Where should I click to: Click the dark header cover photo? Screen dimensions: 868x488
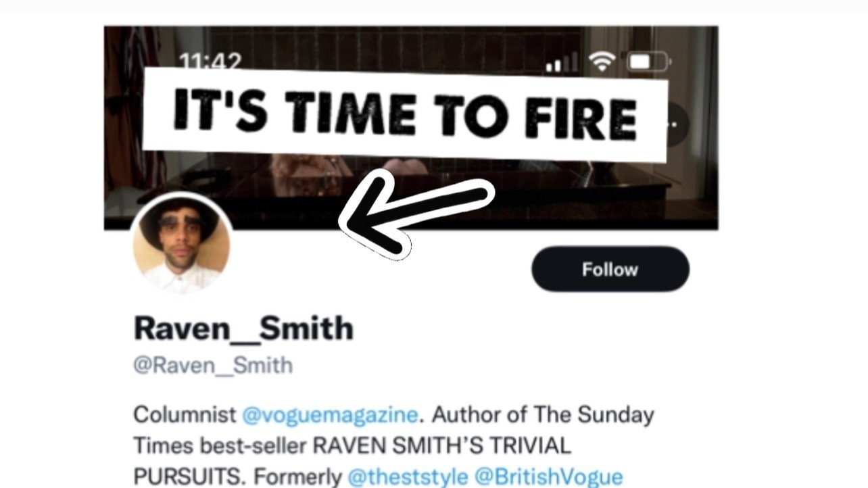pos(411,128)
